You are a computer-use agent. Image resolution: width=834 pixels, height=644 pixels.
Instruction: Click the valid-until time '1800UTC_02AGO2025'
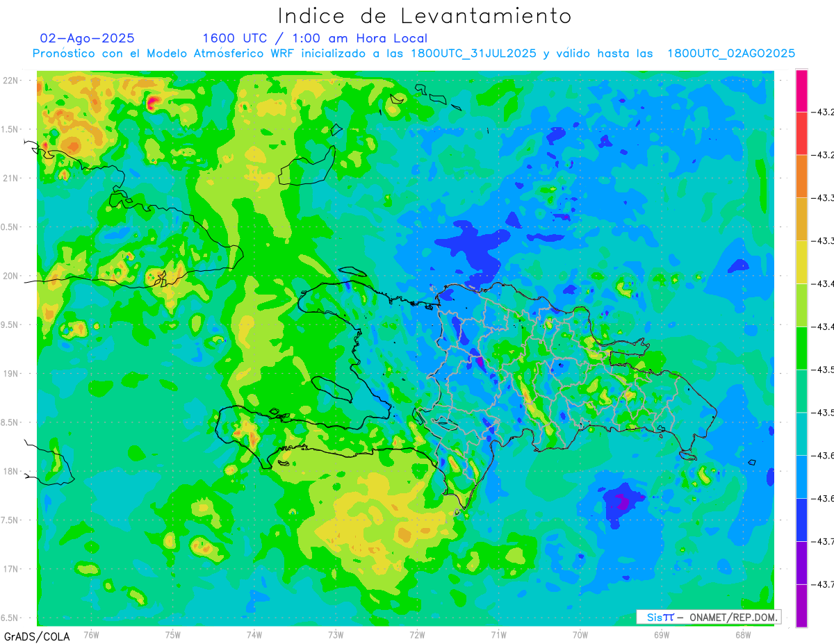click(732, 53)
